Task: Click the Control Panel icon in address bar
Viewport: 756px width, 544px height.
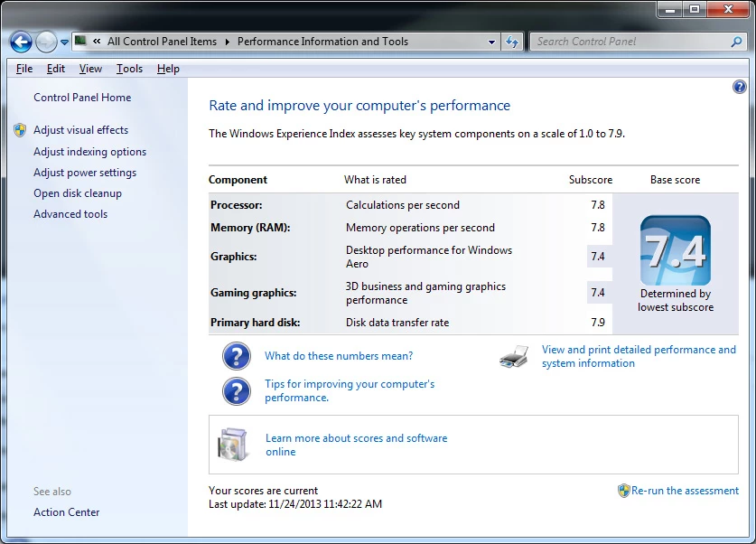Action: click(80, 41)
